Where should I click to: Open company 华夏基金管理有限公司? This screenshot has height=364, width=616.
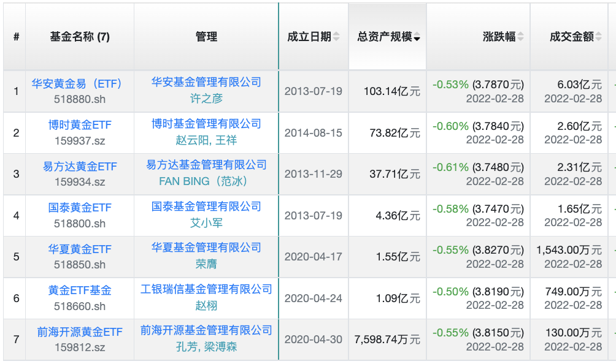206,248
